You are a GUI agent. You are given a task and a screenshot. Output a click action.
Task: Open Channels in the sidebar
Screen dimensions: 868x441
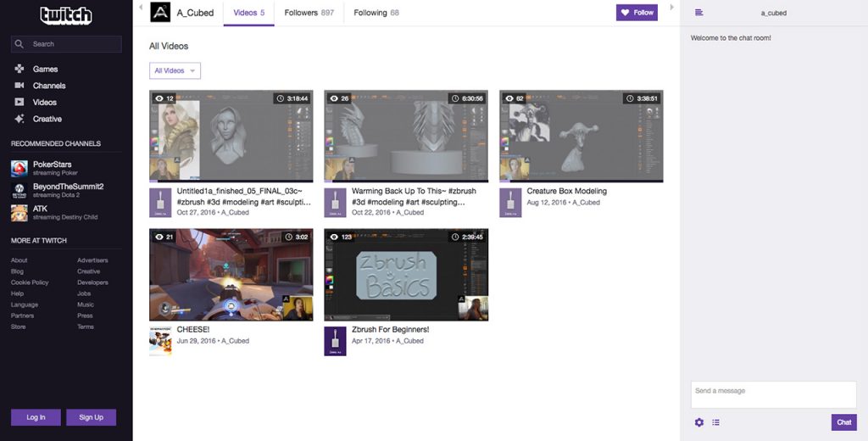[x=49, y=86]
